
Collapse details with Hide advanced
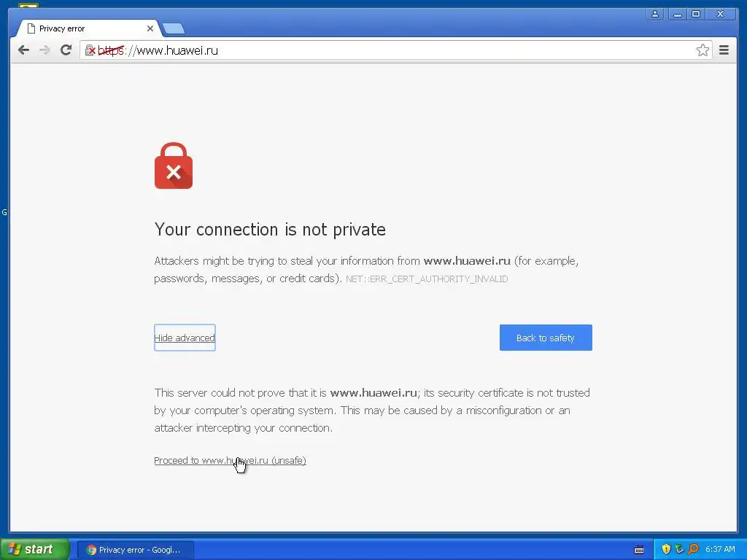point(185,338)
